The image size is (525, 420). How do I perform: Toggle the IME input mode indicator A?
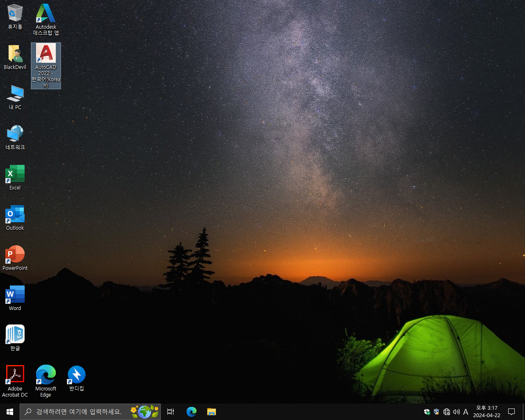(466, 412)
